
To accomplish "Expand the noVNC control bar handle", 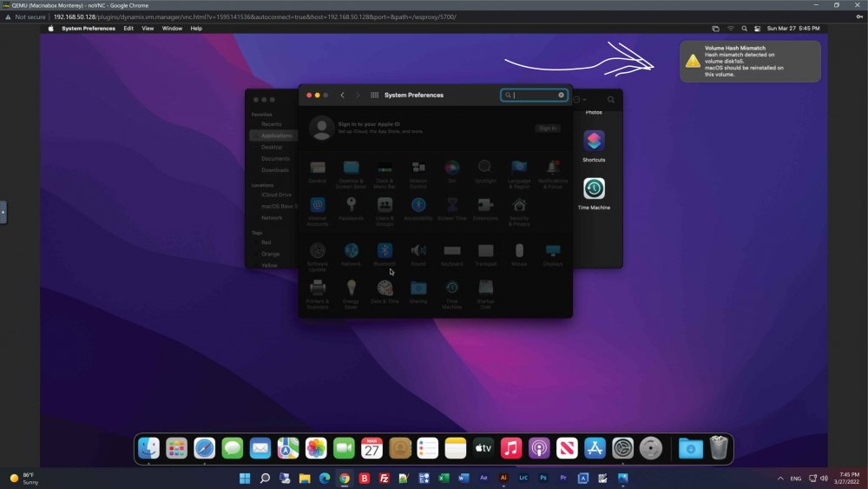I will point(3,212).
